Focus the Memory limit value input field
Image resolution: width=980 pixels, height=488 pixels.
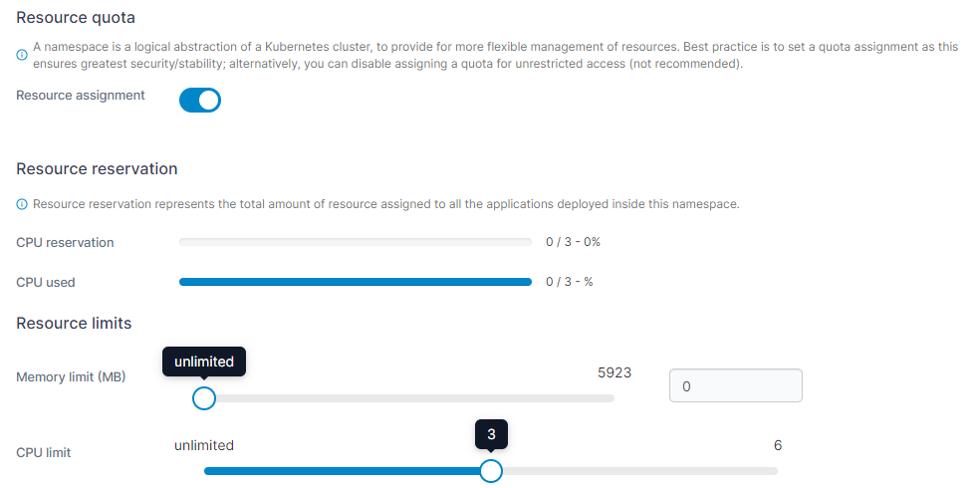click(736, 385)
